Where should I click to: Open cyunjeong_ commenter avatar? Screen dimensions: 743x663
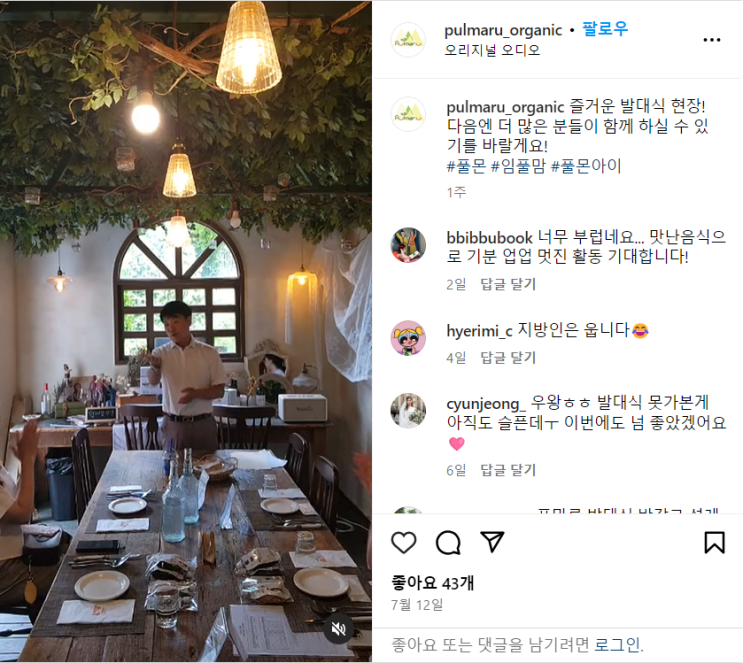(408, 410)
